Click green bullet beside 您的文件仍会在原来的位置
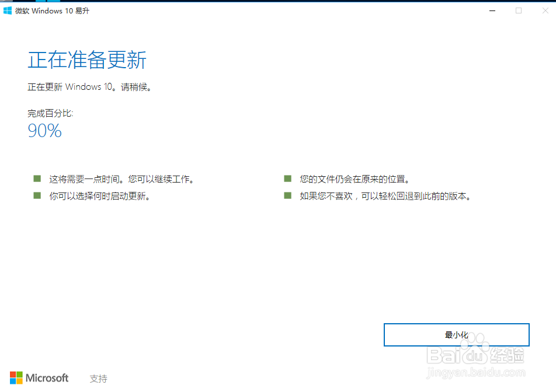Screen dimensions: 556x392 287,178
